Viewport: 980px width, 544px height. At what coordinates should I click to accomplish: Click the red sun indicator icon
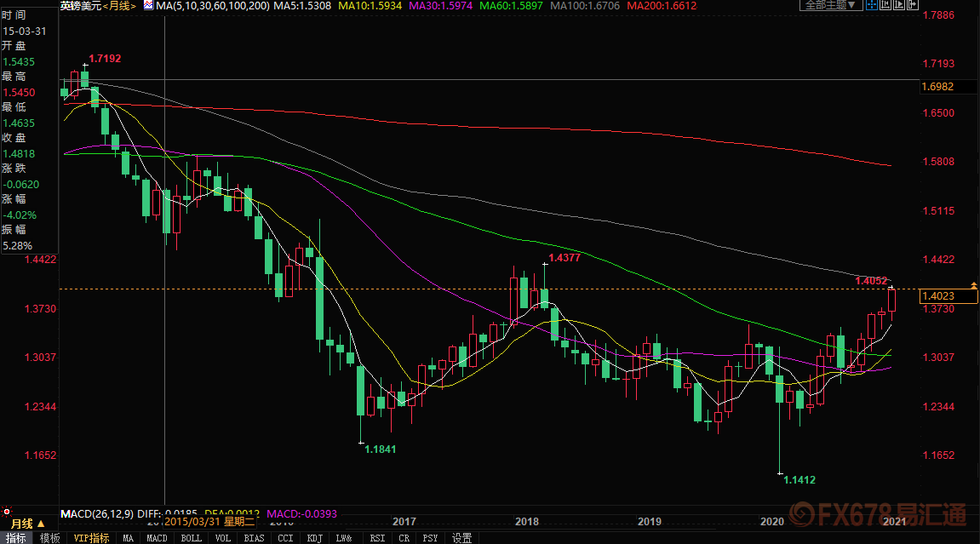(x=7, y=512)
